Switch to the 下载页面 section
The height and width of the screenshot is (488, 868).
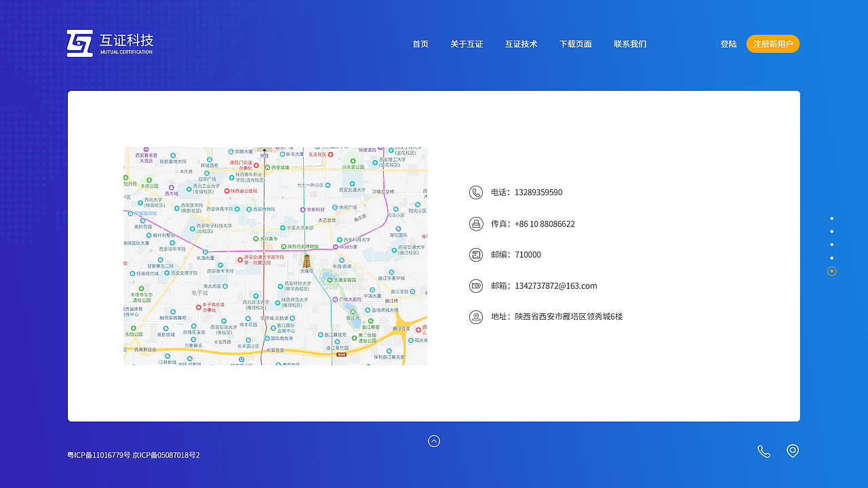click(x=575, y=43)
